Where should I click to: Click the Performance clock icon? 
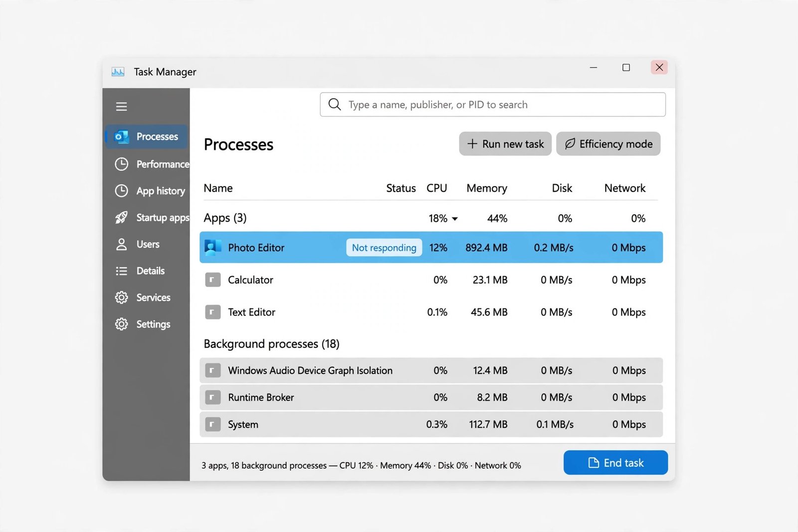[121, 164]
